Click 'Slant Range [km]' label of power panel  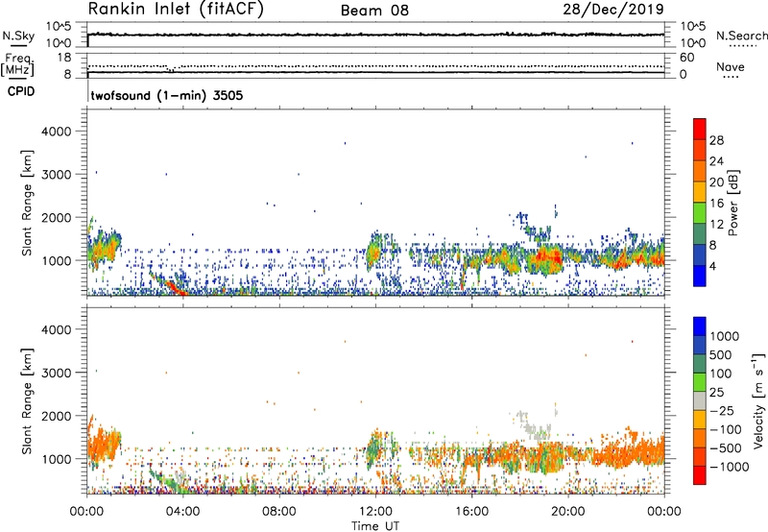click(27, 203)
